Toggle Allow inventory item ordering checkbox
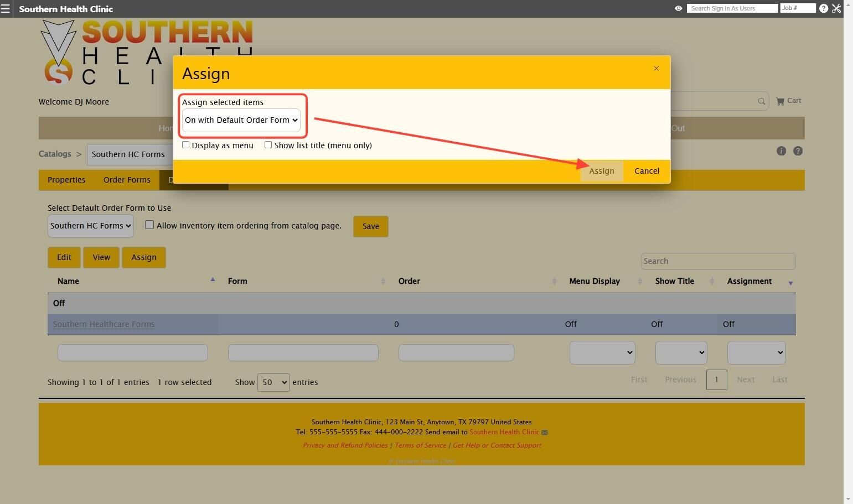 (149, 225)
